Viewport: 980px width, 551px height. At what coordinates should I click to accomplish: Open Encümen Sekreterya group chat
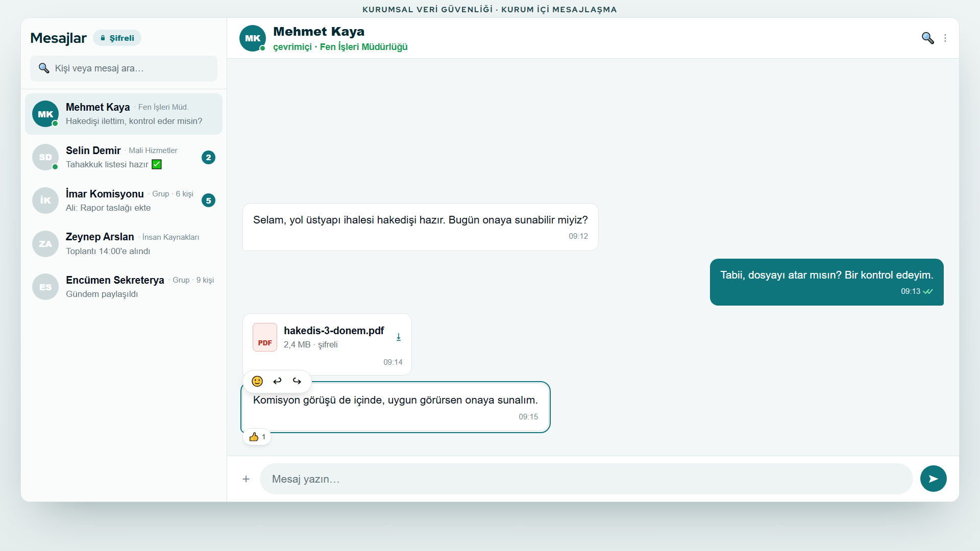pos(124,287)
